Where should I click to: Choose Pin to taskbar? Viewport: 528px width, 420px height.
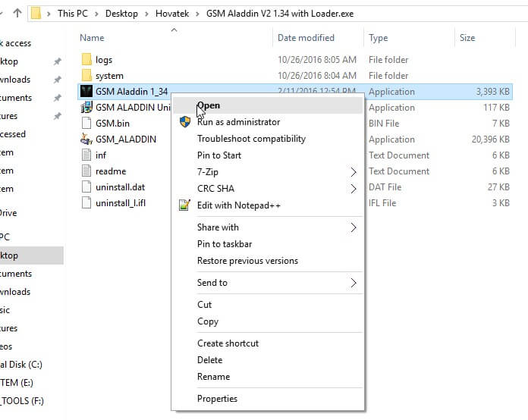[x=268, y=244]
